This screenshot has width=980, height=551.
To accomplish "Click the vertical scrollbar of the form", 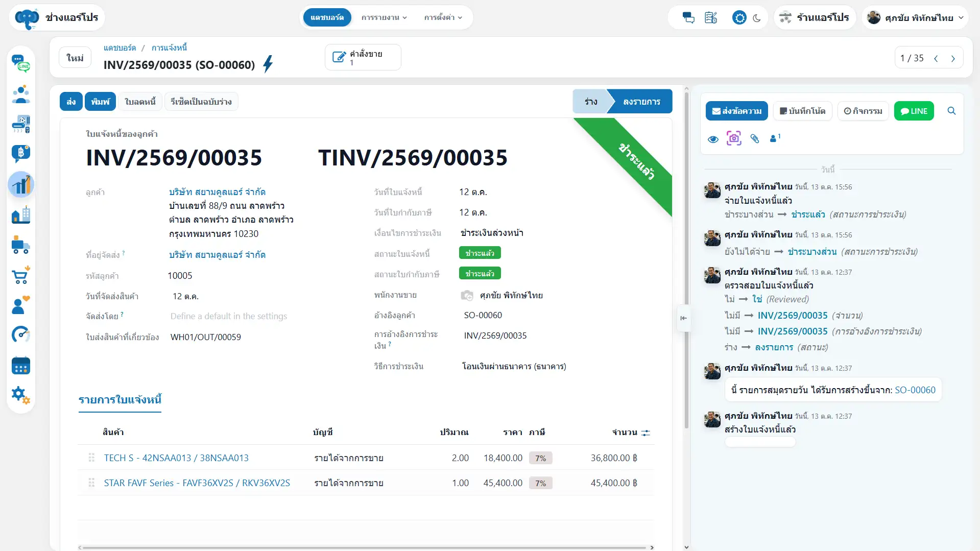I will click(x=686, y=260).
